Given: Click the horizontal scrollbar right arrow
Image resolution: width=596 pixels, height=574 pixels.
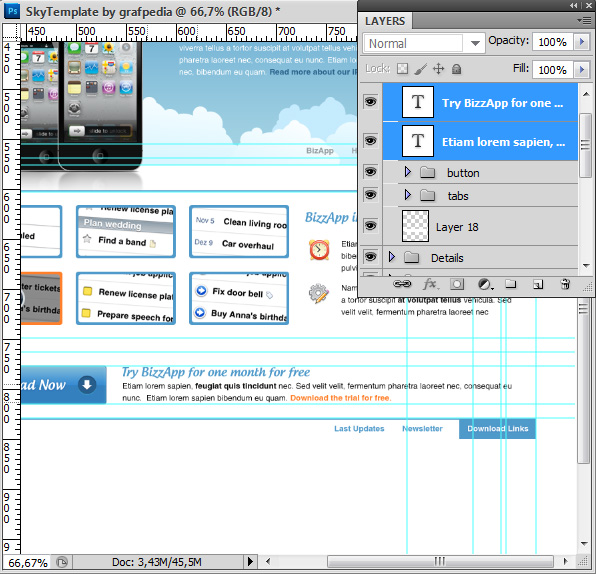Looking at the screenshot, I should point(566,561).
